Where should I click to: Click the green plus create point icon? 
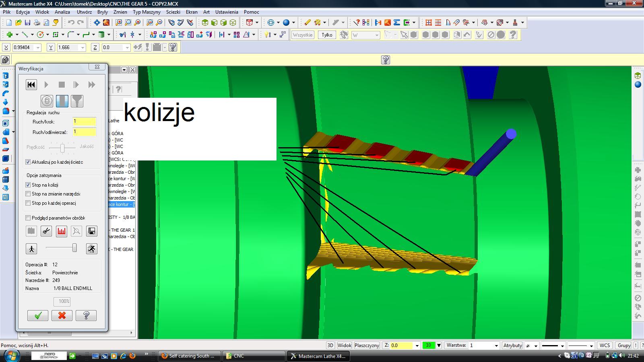pyautogui.click(x=9, y=35)
